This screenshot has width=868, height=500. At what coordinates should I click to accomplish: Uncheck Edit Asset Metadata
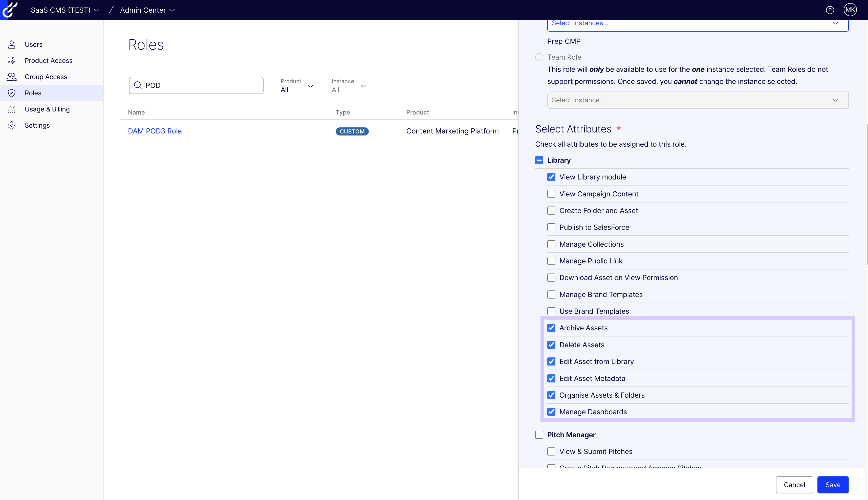pyautogui.click(x=551, y=378)
